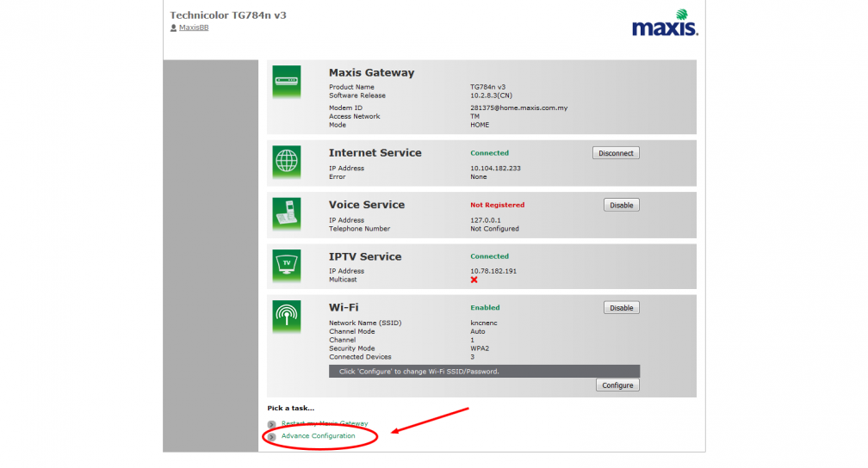This screenshot has height=468, width=868.
Task: Click the Voice Service phone icon
Action: [x=286, y=214]
